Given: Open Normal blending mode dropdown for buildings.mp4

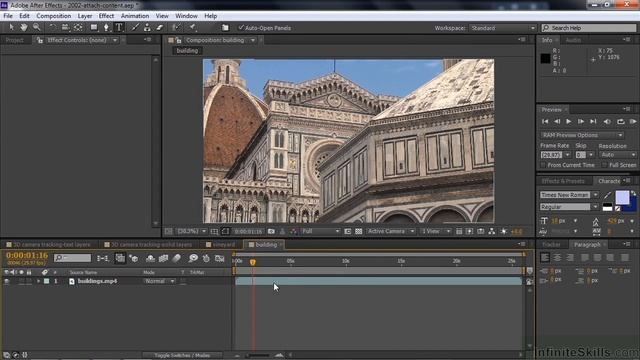Looking at the screenshot, I should pos(159,281).
